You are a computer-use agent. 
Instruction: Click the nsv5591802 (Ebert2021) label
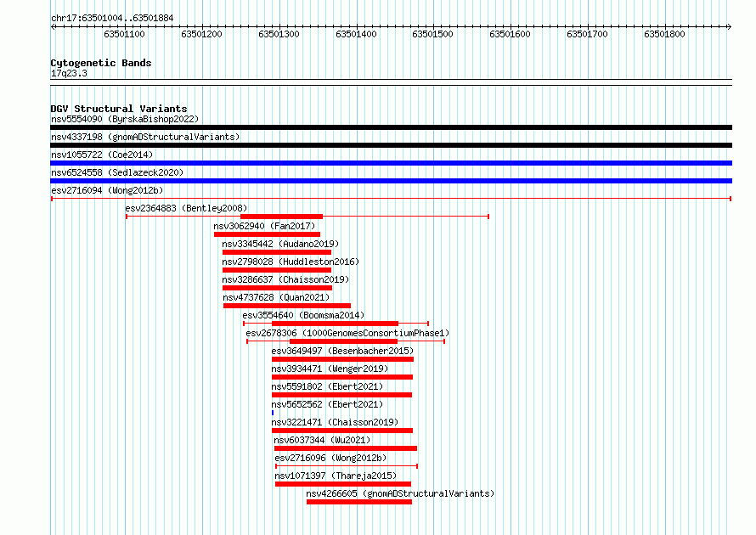coord(327,386)
